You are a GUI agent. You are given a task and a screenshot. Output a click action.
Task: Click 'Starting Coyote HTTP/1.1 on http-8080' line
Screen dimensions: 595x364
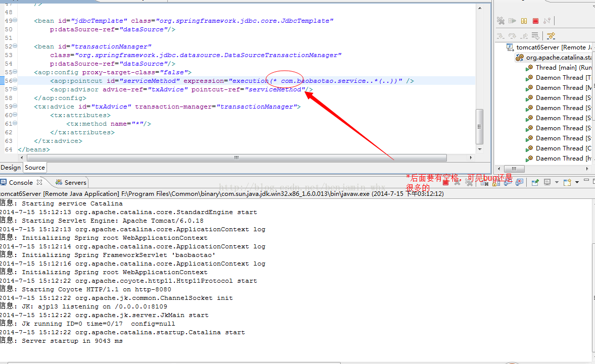(97, 289)
